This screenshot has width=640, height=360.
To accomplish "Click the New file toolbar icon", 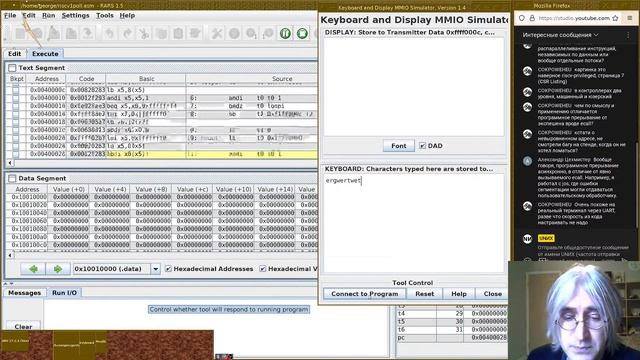I will (x=20, y=33).
